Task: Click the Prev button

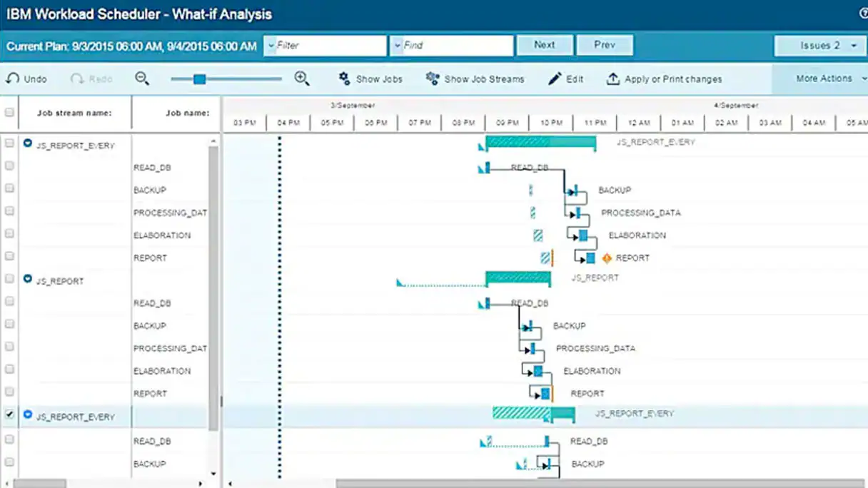Action: 605,45
